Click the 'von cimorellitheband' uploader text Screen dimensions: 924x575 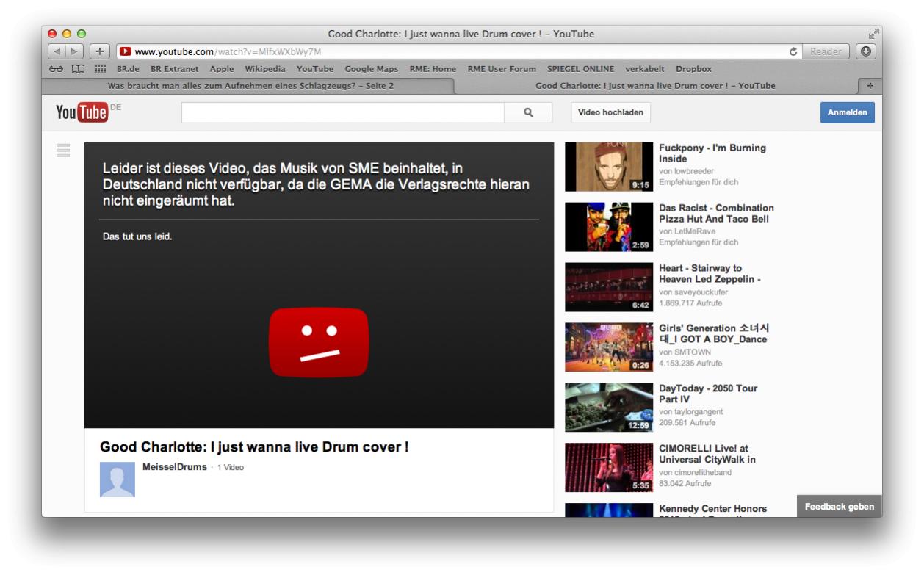click(696, 472)
